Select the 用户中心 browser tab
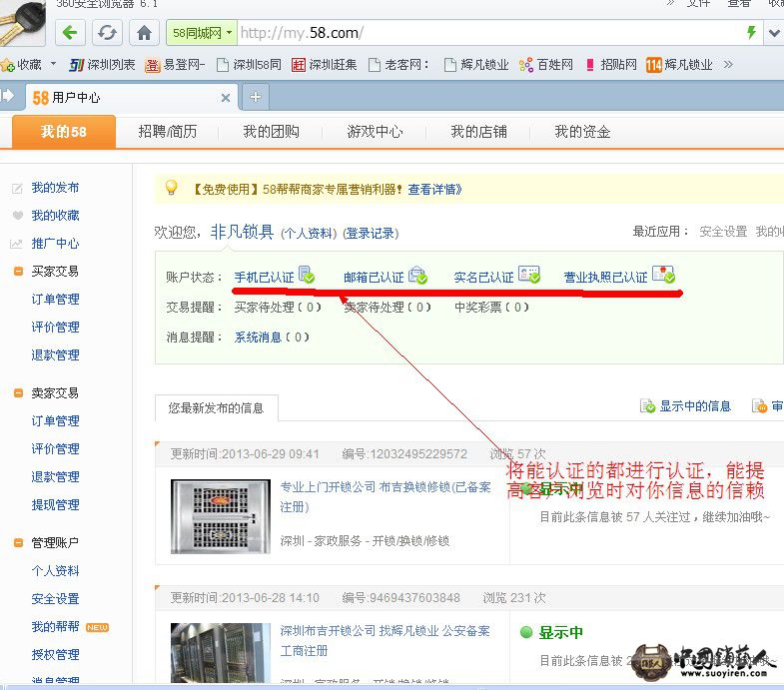 pos(131,97)
